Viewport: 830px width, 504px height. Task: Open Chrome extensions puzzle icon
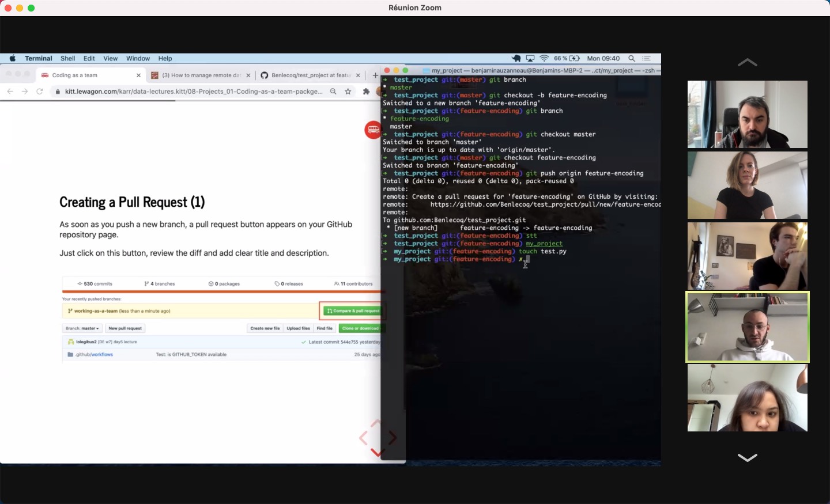point(366,91)
